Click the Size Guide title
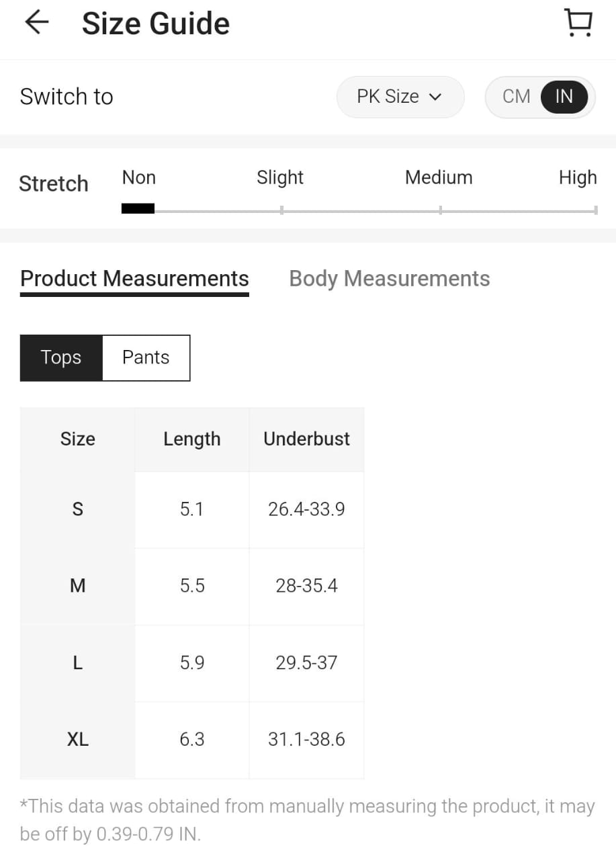Image resolution: width=616 pixels, height=860 pixels. click(156, 24)
